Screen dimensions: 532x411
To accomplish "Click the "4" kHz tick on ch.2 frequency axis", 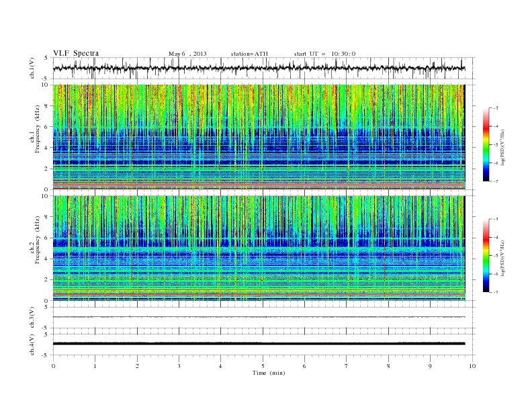I will pos(46,259).
